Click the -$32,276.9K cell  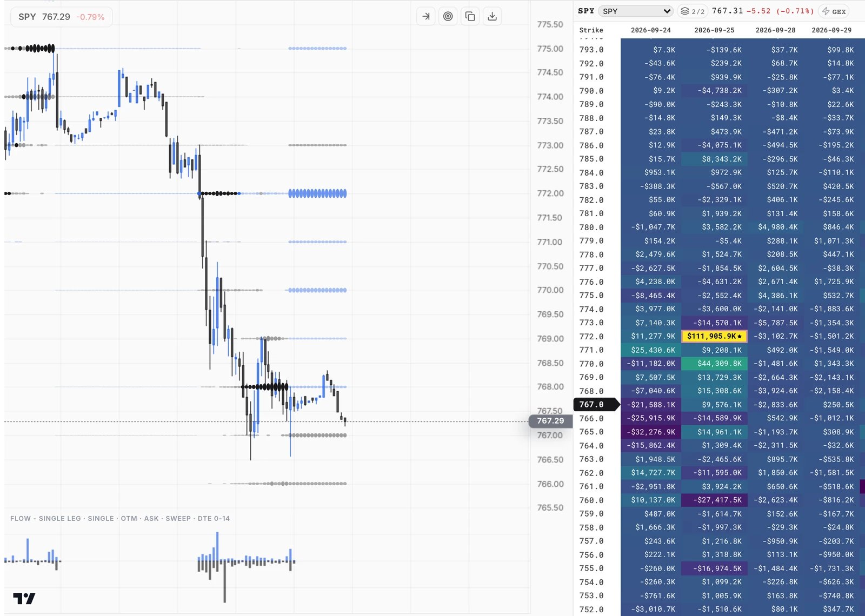pyautogui.click(x=651, y=432)
